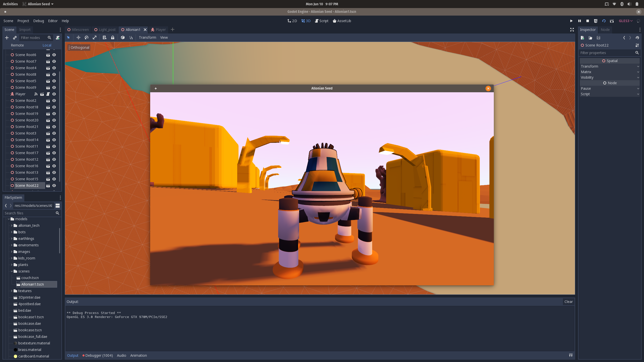Screen dimensions: 644x362
Task: Select the Move mode tool in the viewport toolbar
Action: [78, 37]
